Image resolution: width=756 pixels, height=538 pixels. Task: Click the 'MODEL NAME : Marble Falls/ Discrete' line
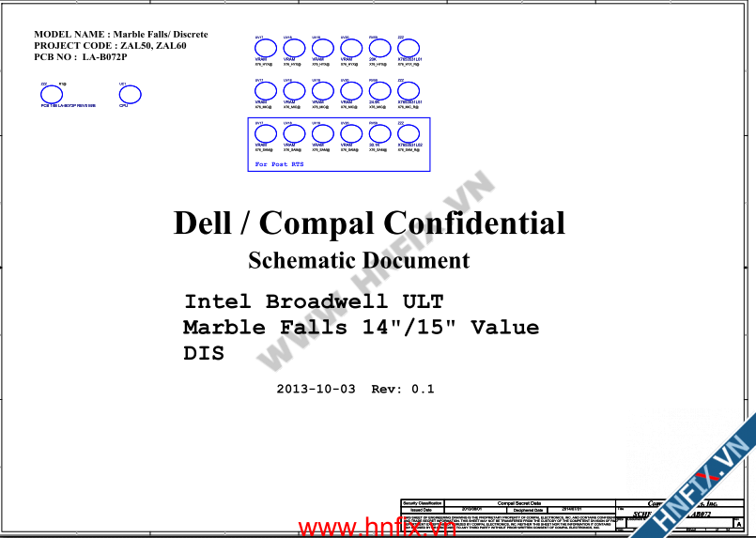(121, 35)
